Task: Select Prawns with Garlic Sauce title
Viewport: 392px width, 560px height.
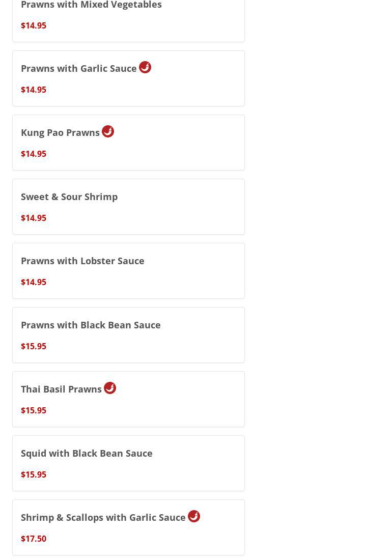Action: click(79, 68)
